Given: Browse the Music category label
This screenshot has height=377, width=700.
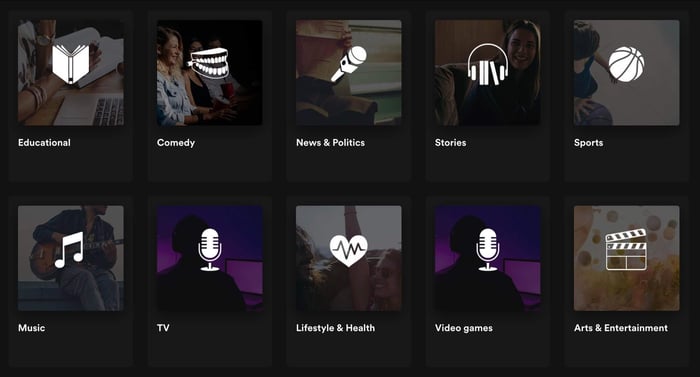Looking at the screenshot, I should point(31,328).
